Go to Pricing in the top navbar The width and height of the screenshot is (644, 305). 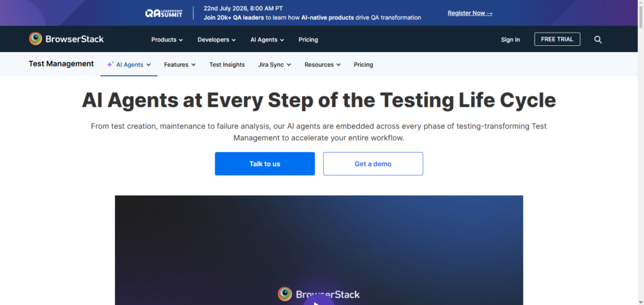tap(308, 40)
